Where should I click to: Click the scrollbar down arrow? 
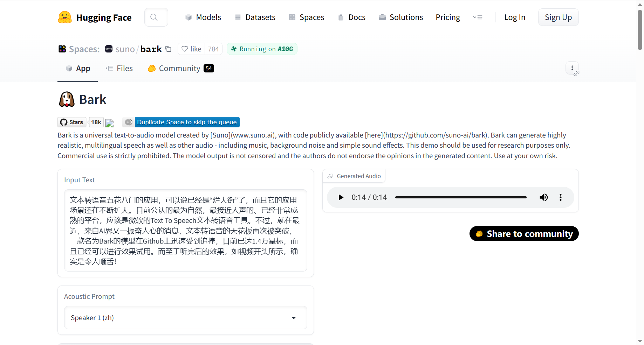point(640,341)
